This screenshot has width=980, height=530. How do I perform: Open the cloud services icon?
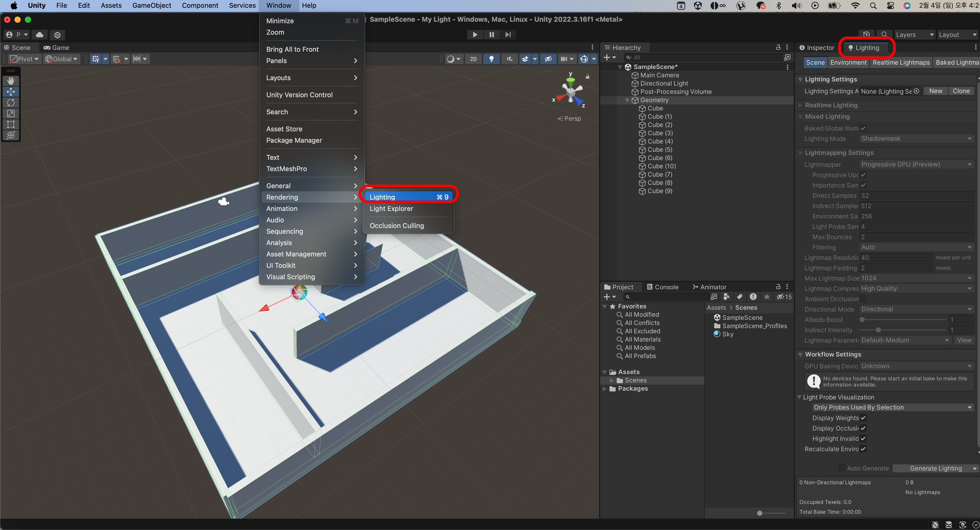tap(40, 35)
